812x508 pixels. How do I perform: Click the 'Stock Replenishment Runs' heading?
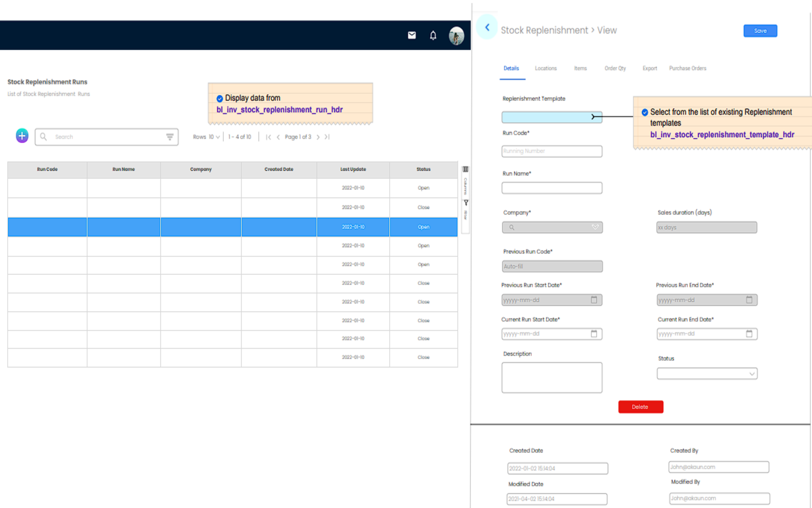(47, 82)
